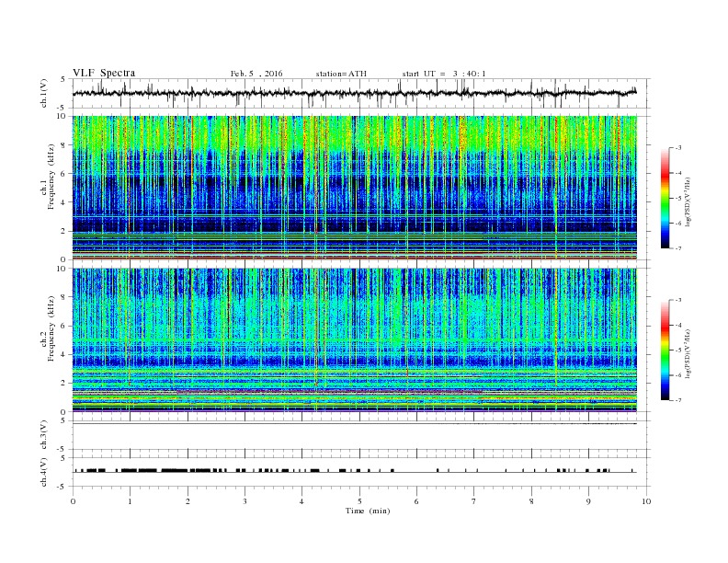The width and height of the screenshot is (728, 563).
Task: Click the ch.4 pulse marker strip
Action: (x=355, y=471)
